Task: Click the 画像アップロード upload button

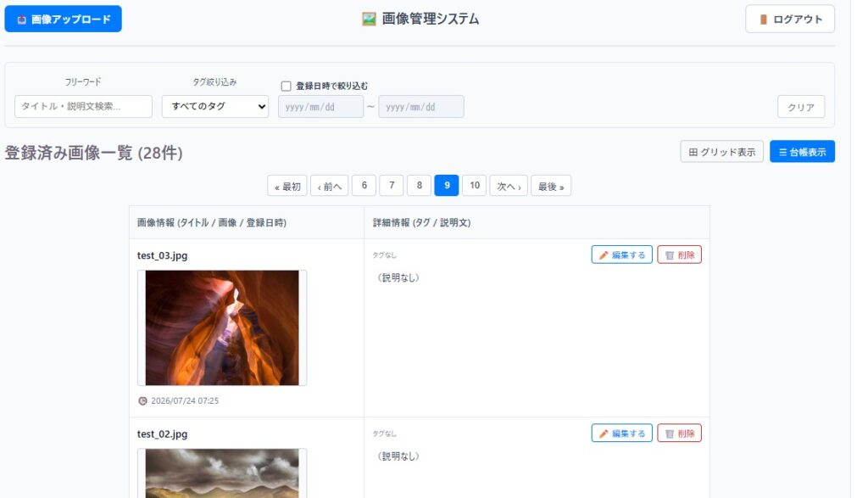Action: pos(63,19)
